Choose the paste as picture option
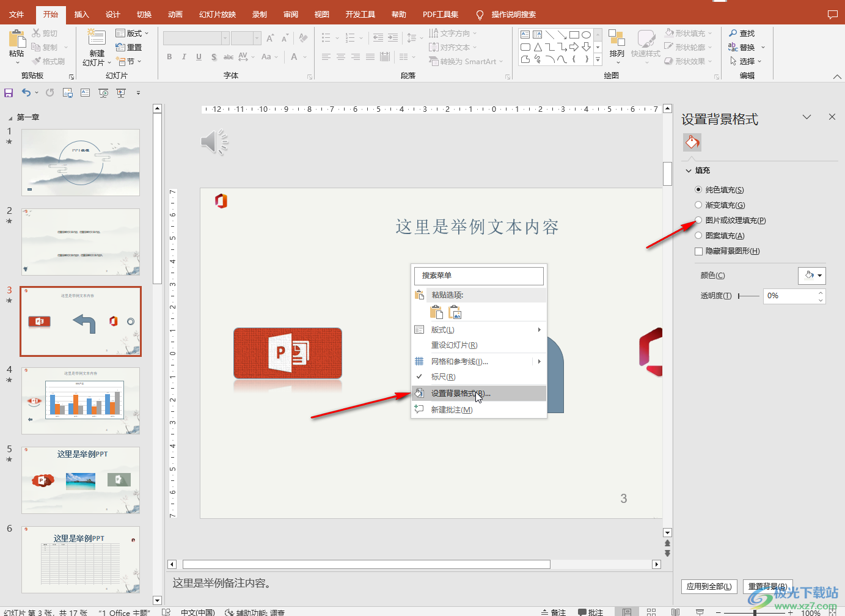This screenshot has height=616, width=845. 455,312
